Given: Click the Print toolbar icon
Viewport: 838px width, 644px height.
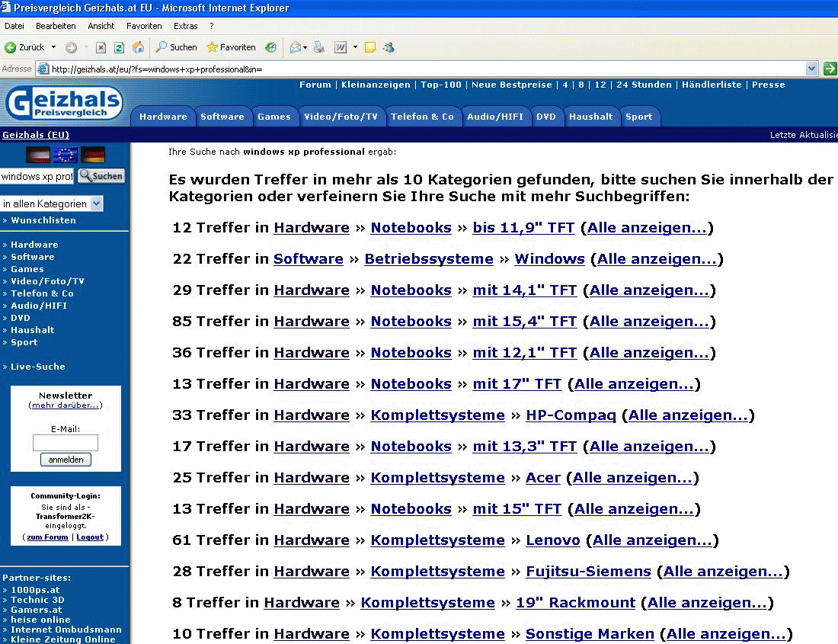Looking at the screenshot, I should (319, 47).
